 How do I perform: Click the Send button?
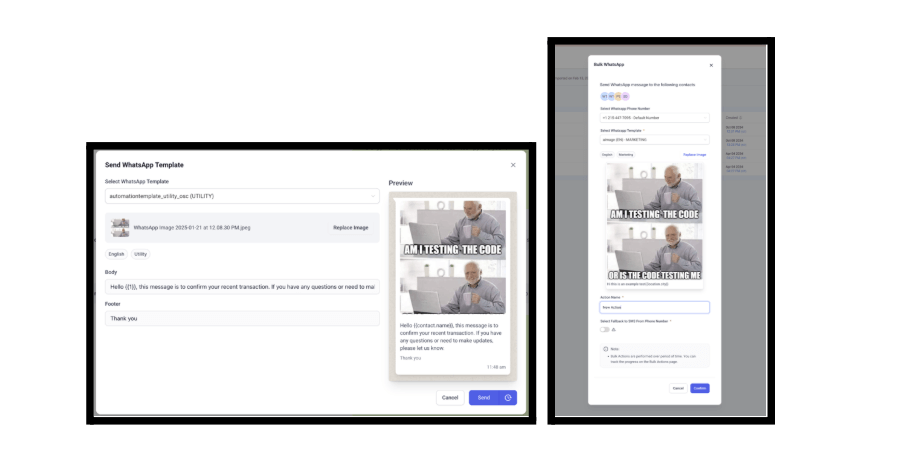click(x=484, y=398)
